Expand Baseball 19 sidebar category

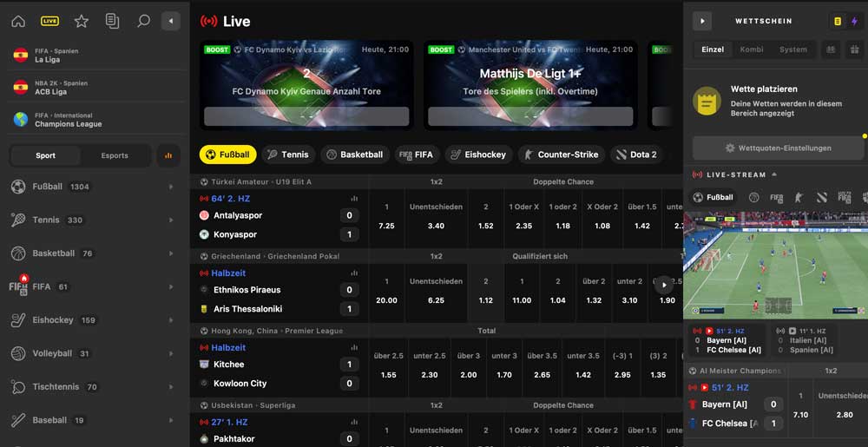[94, 420]
